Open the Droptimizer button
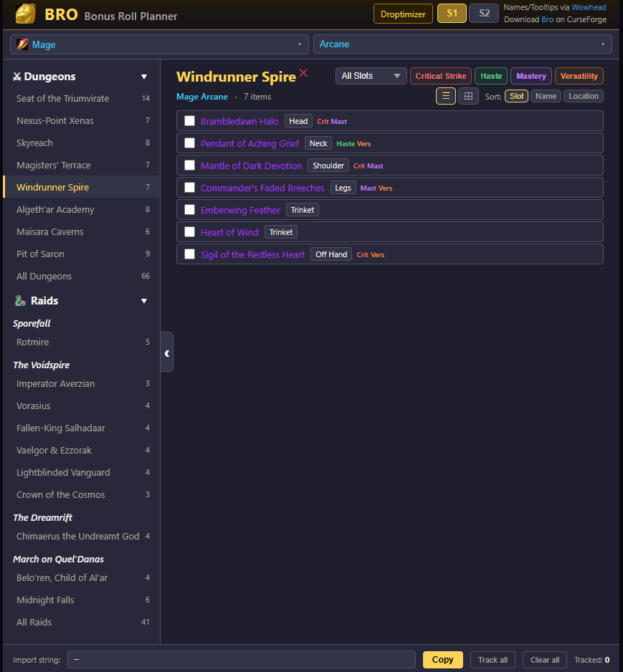The image size is (623, 672). 403,14
